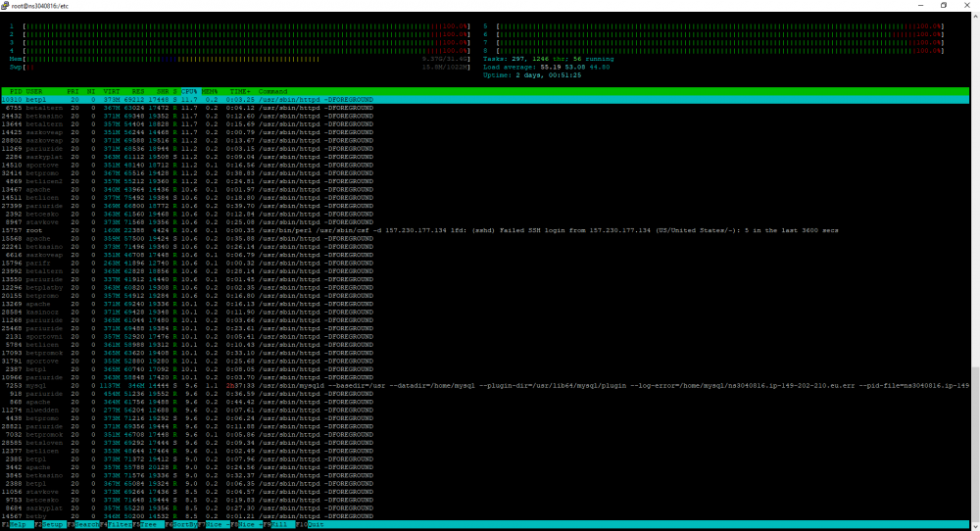
Task: Select F3 Search in the footer bar
Action: click(83, 525)
